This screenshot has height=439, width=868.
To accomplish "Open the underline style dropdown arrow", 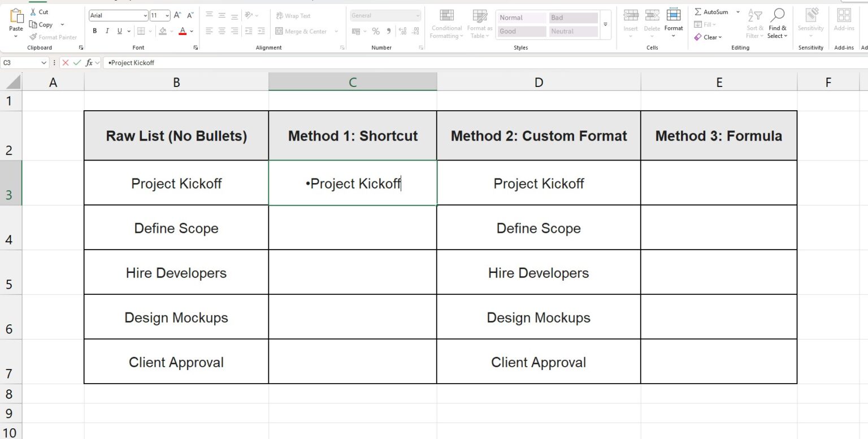I will click(x=129, y=31).
